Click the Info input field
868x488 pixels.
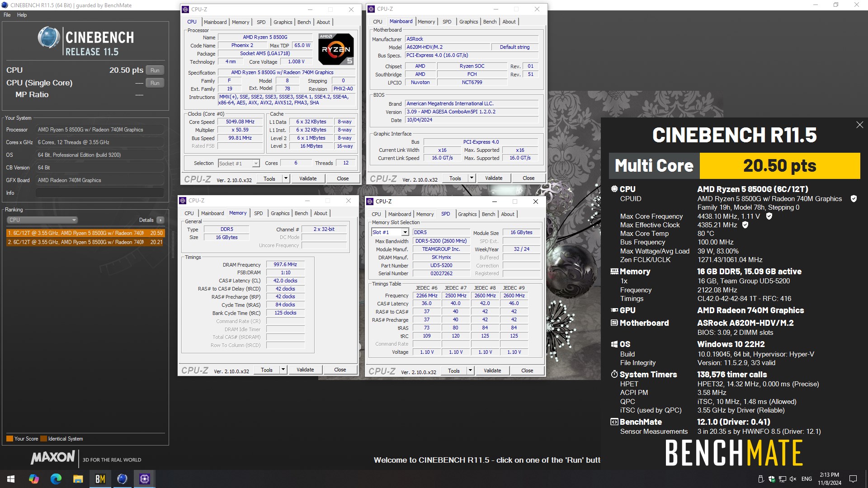tap(99, 193)
